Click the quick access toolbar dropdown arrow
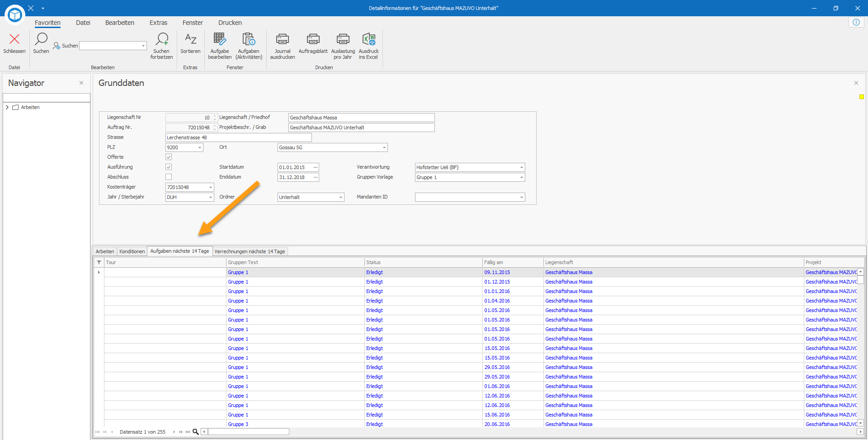The width and height of the screenshot is (868, 440). [43, 8]
